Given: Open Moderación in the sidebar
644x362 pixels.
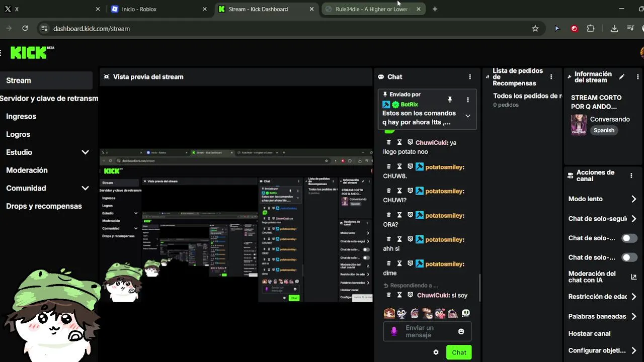Looking at the screenshot, I should pos(27,170).
